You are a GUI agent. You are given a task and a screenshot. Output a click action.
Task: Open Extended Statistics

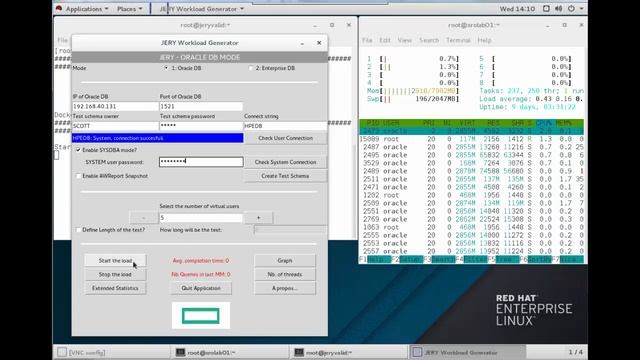[115, 288]
